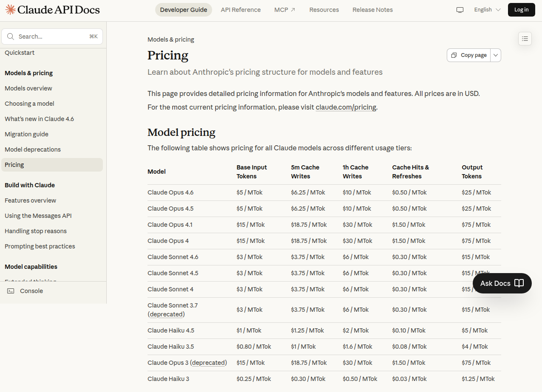Click the $0.10 / MTok cell for Haiku 4.5
Viewport: 542px width, 392px height.
coord(409,330)
